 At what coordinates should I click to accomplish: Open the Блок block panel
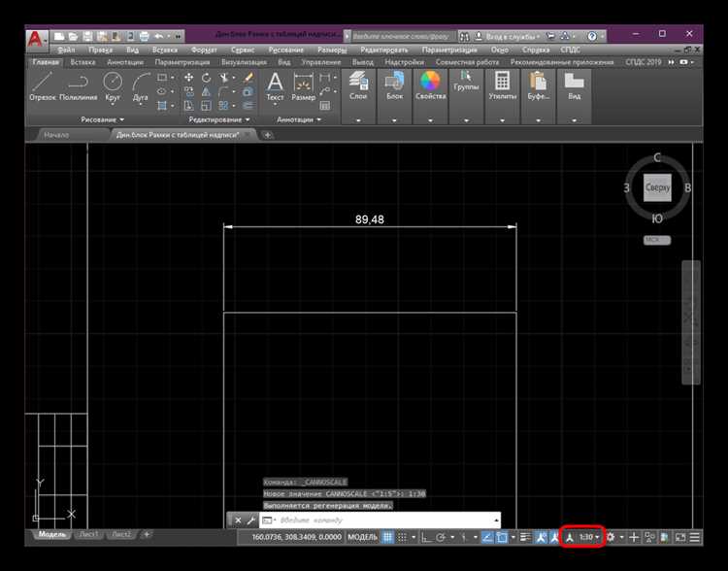point(394,86)
